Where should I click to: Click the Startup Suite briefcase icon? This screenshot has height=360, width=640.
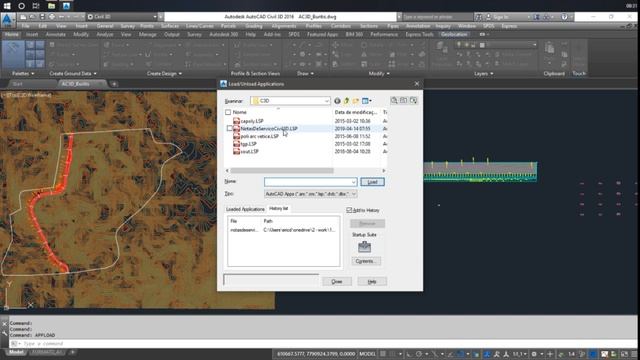coord(364,247)
